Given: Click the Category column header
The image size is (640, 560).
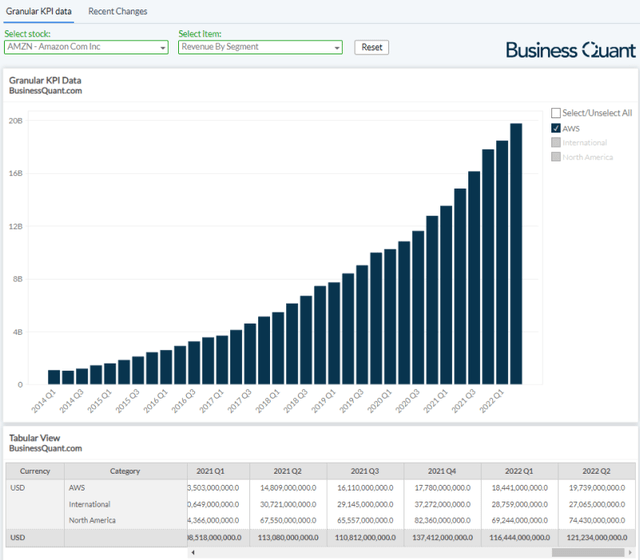Looking at the screenshot, I should click(x=125, y=471).
